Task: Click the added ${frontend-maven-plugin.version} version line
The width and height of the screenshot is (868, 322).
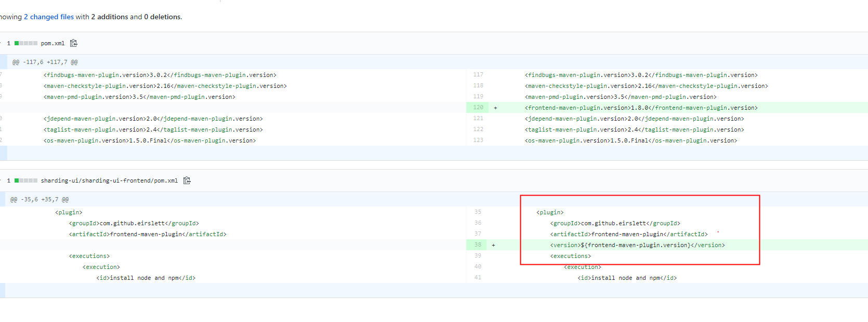Action: (x=637, y=245)
